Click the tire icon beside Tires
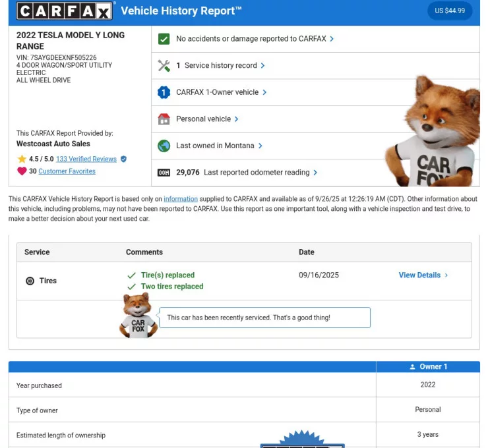 point(30,281)
